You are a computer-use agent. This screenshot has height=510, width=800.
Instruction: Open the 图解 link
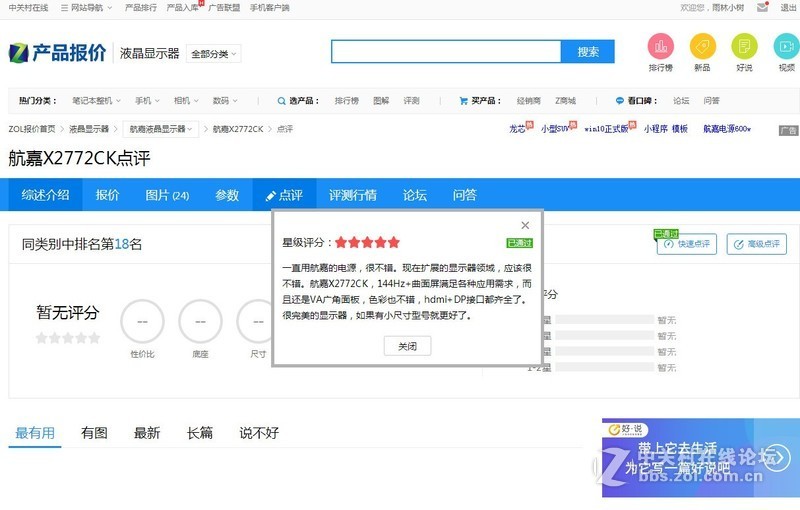[381, 101]
